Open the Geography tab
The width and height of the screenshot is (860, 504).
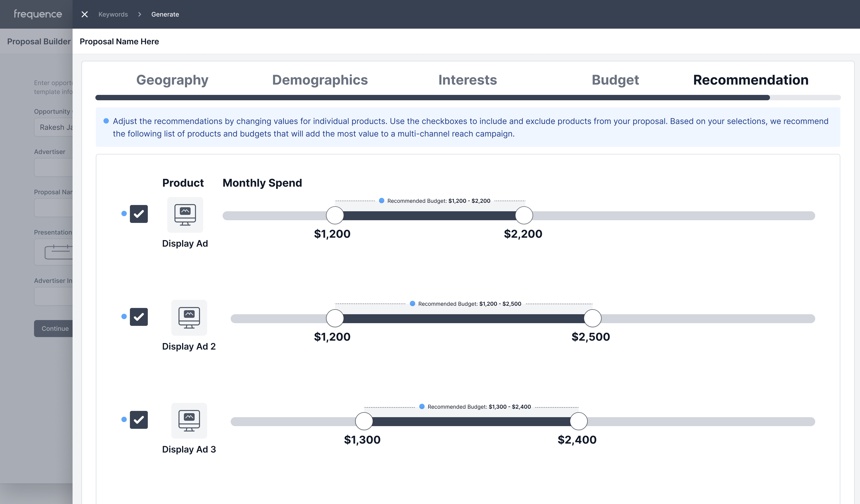tap(172, 80)
